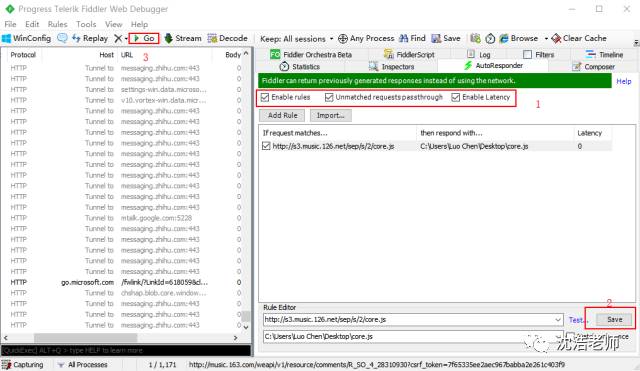Click the WinConfig toolbar icon
Screen dimensions: 640x371
pyautogui.click(x=27, y=38)
